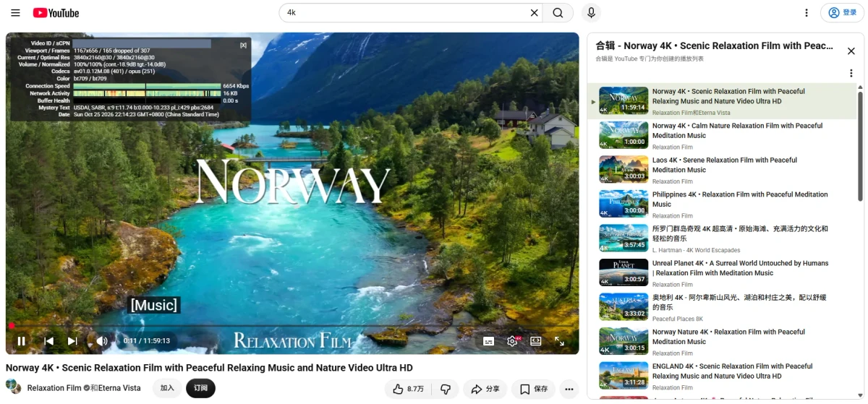Viewport: 868px width, 404px height.
Task: Click the 加入 join button
Action: pyautogui.click(x=167, y=388)
